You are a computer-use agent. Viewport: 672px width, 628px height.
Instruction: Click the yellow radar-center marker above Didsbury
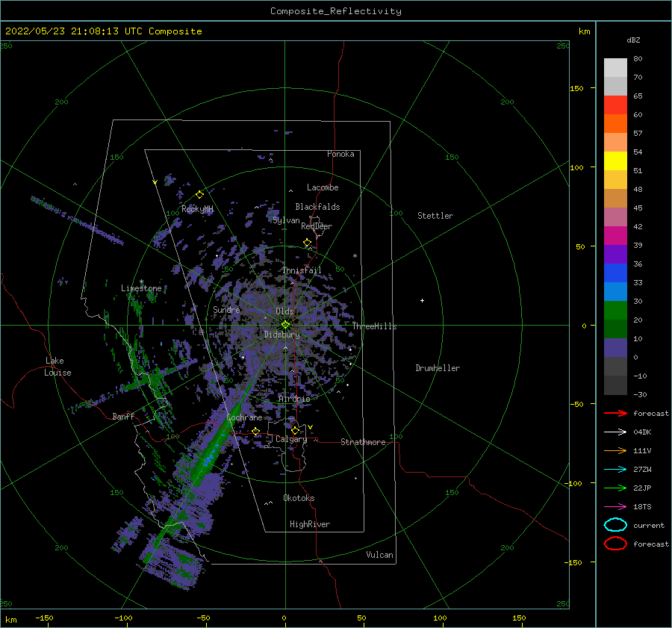tap(285, 325)
